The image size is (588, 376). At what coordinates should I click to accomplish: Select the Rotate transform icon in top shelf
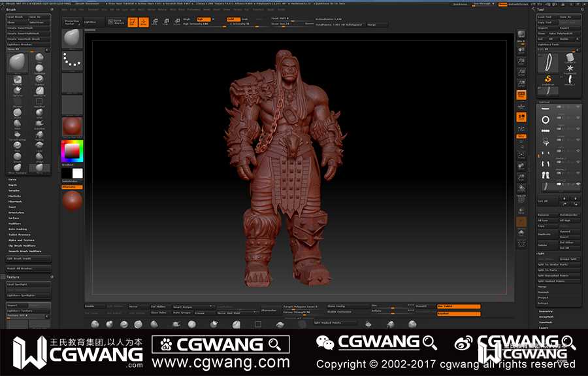[177, 22]
